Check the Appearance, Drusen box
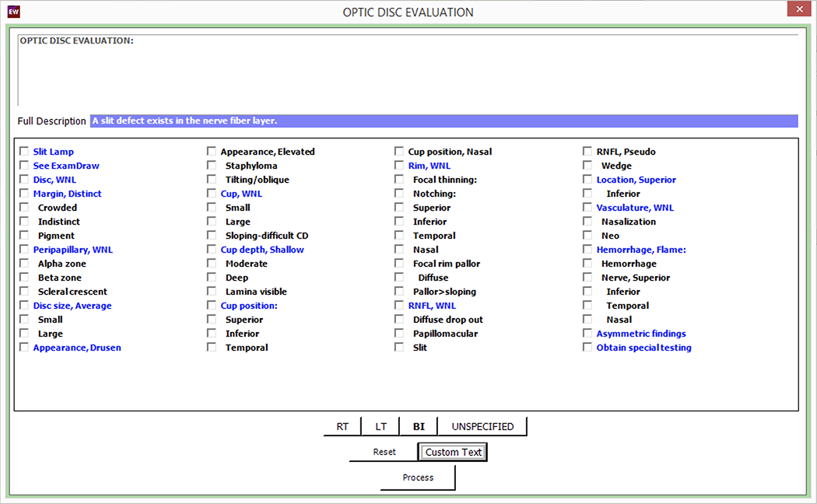 (24, 348)
